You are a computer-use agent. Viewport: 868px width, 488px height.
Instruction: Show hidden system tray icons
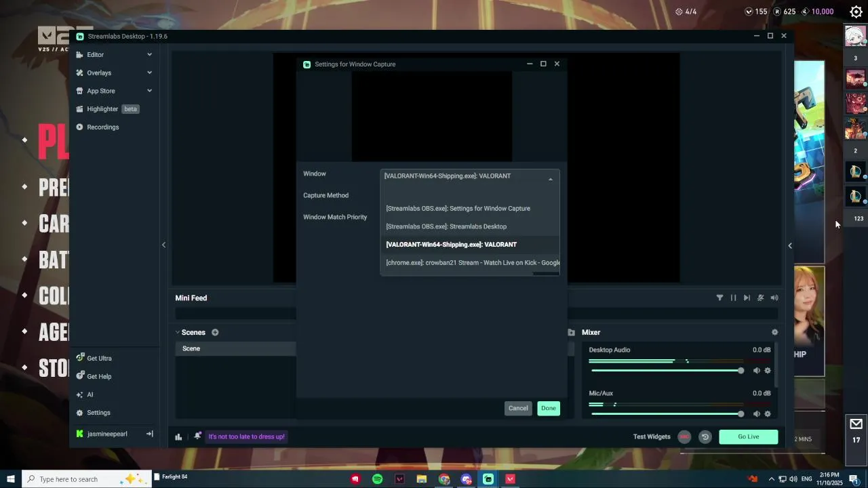(x=771, y=479)
